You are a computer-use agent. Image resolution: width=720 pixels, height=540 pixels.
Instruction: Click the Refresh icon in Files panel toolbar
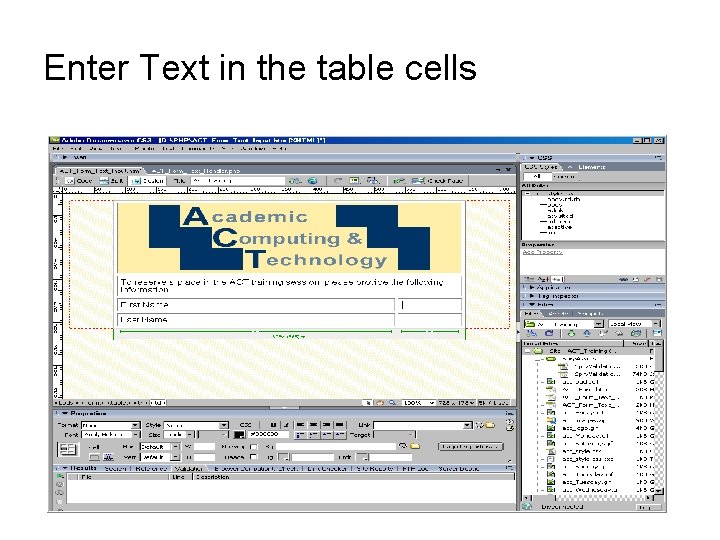[x=549, y=334]
